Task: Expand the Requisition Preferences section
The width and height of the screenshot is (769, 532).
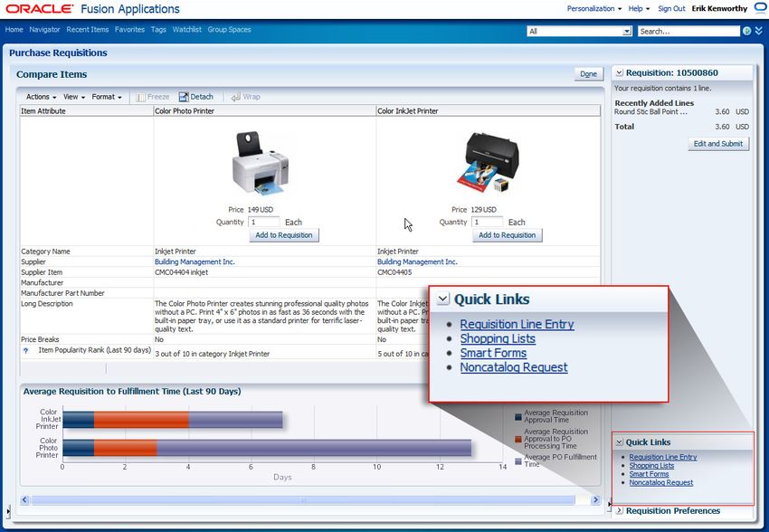Action: tap(619, 510)
